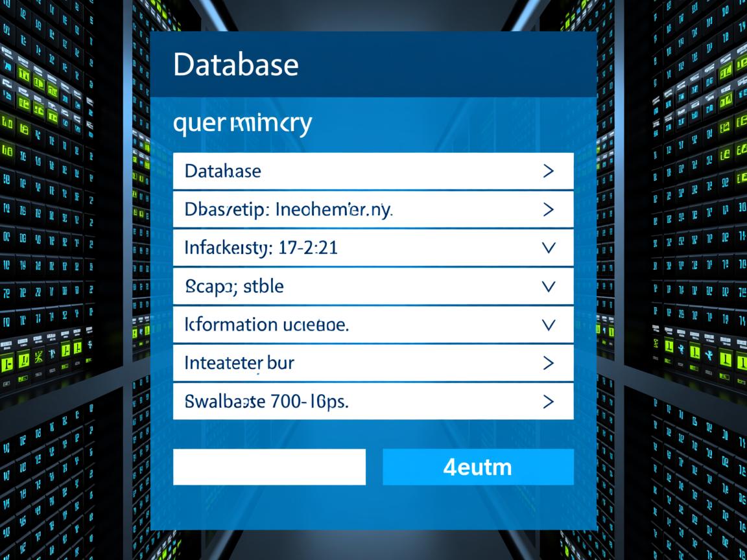Click the empty white input field
747x560 pixels.
tap(269, 467)
